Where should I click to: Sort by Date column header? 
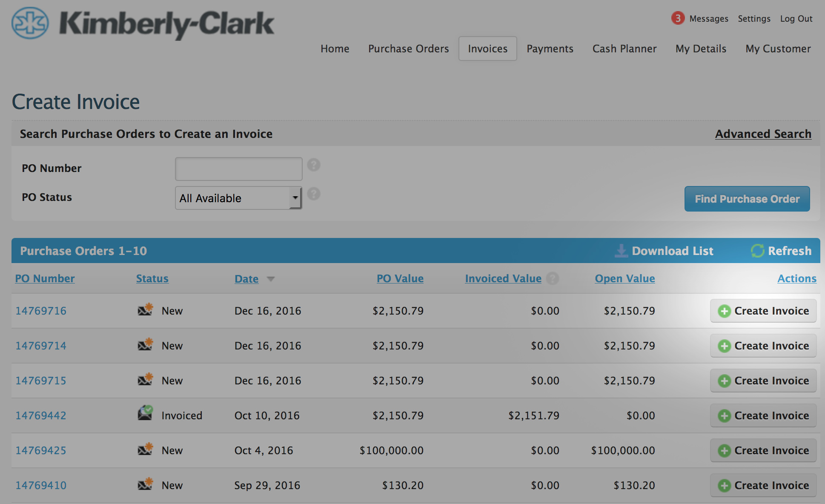coord(246,279)
